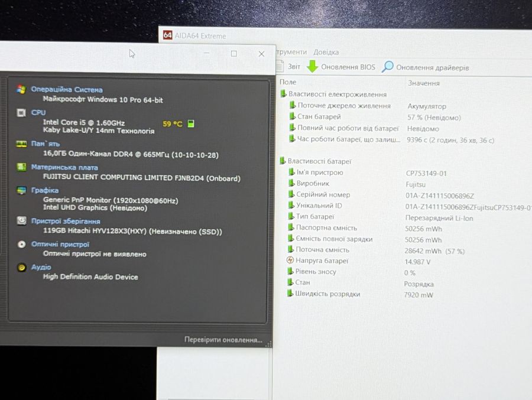Open the Оптичні пристрої section link
Screen dimensions: 532x400
pyautogui.click(x=60, y=244)
